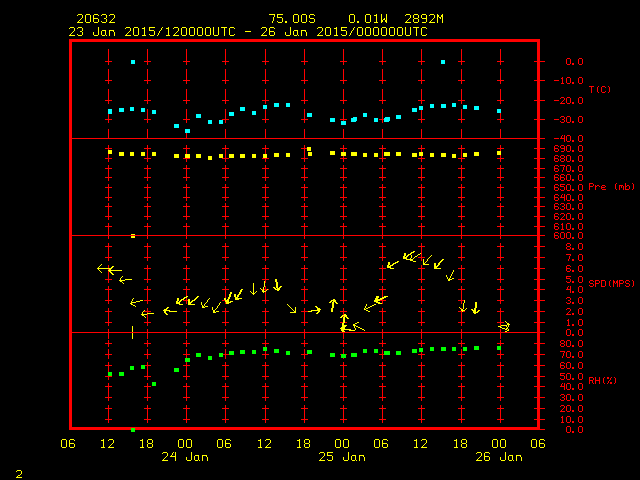640x480 pixels.
Task: Click the 690.0 pressure tick label
Action: (x=569, y=149)
